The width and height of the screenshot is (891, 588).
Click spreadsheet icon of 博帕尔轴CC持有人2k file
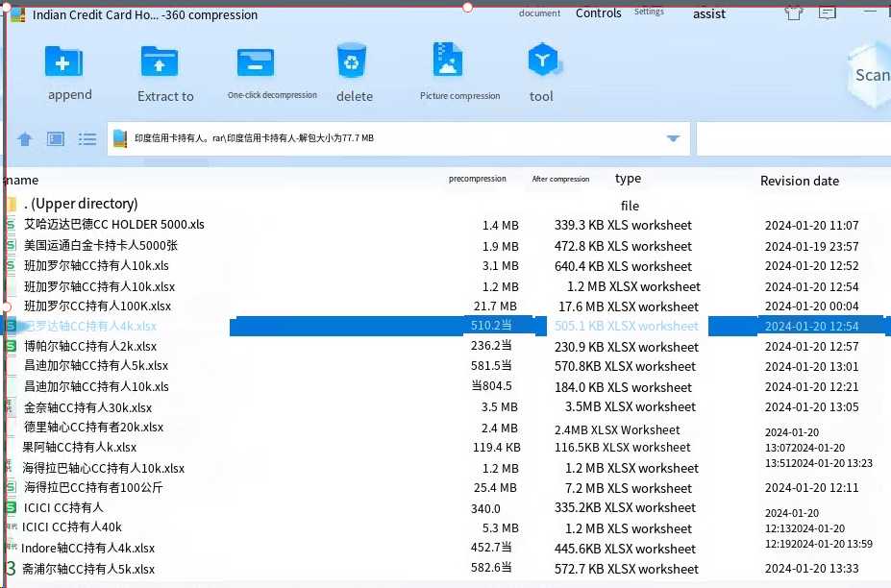pyautogui.click(x=11, y=346)
